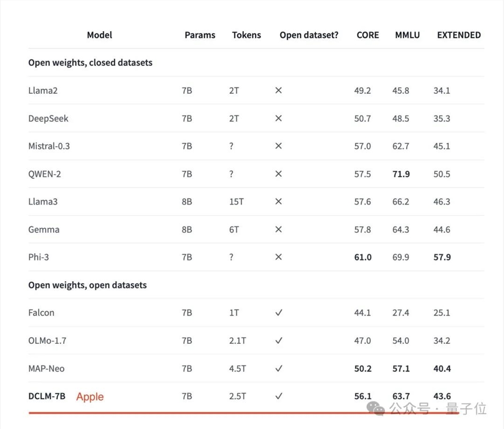Click the EXTENDED column header
Viewport: 504px width, 429px height.
point(459,35)
